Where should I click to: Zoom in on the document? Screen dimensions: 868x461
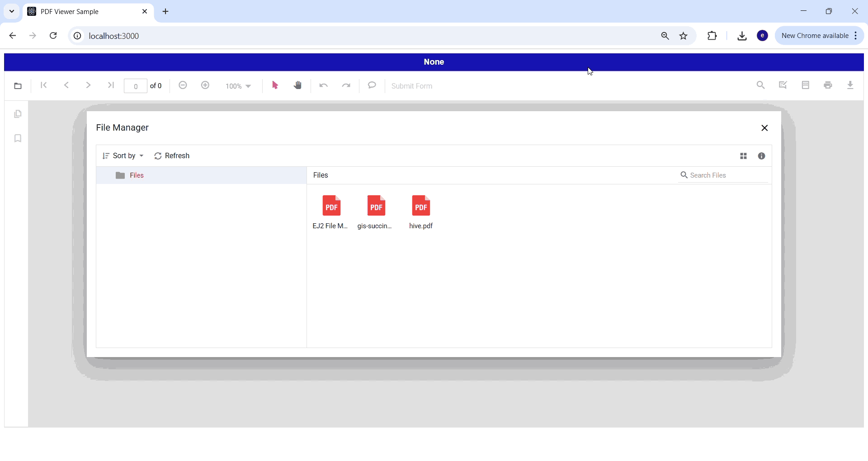point(205,86)
